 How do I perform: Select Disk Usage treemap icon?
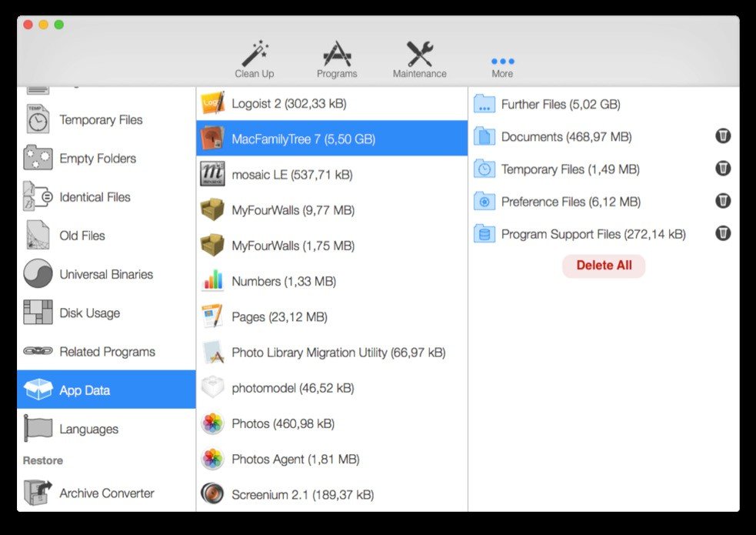pos(38,313)
